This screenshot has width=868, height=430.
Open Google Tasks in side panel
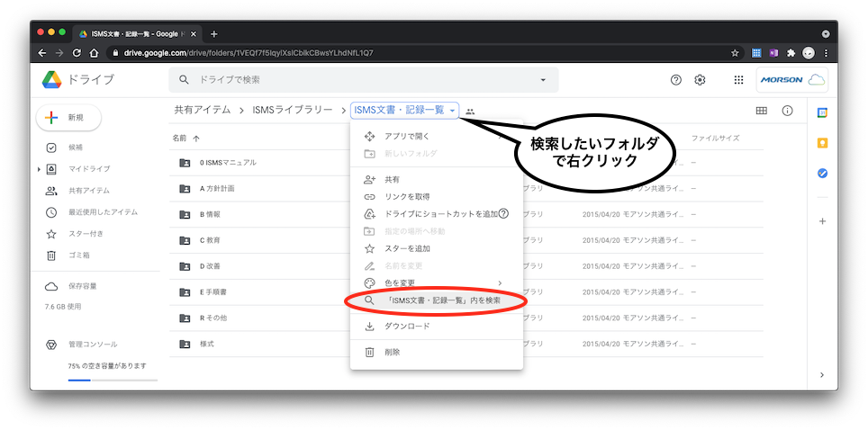tap(821, 173)
